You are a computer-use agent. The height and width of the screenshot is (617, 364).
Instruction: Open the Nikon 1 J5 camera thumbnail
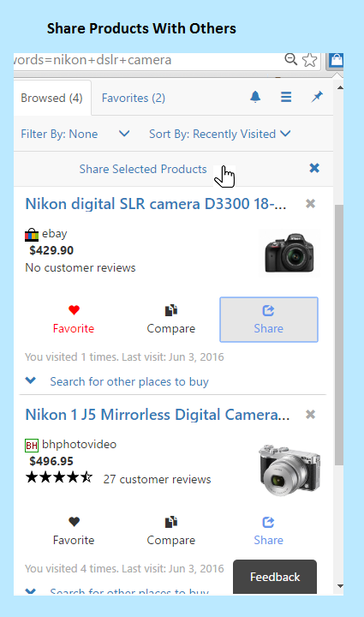(289, 470)
